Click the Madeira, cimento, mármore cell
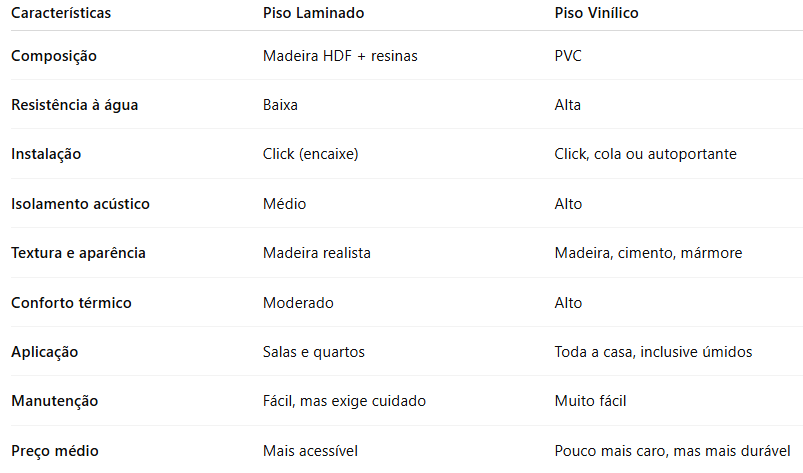This screenshot has height=473, width=803. pos(648,253)
